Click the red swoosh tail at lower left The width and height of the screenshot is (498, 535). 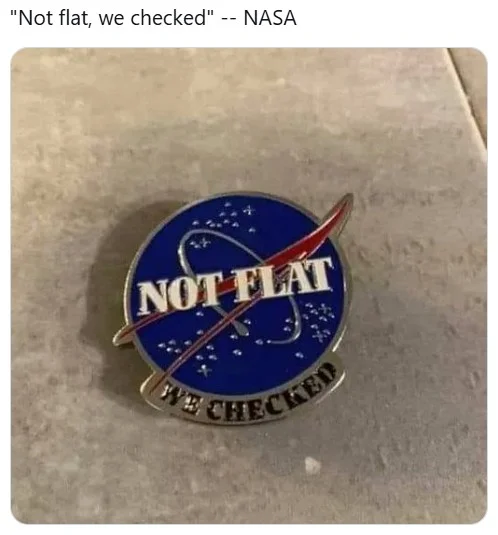click(128, 334)
